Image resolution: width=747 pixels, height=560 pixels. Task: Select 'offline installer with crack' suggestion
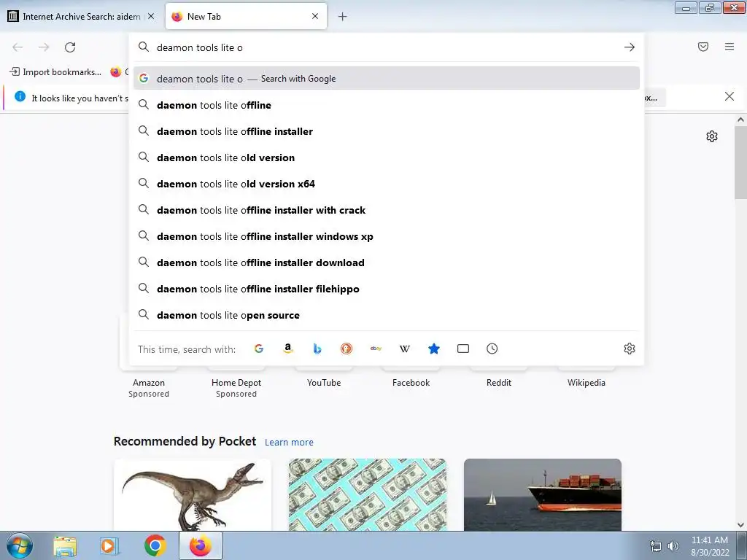(387, 210)
